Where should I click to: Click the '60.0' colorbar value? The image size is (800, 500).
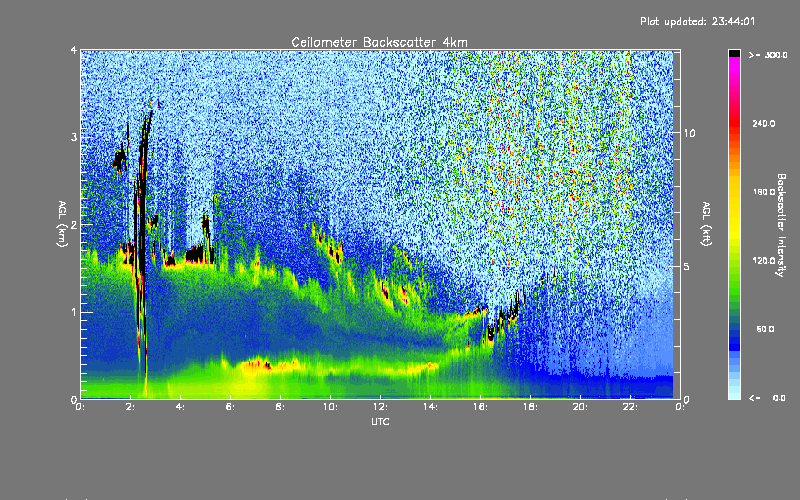pos(766,329)
